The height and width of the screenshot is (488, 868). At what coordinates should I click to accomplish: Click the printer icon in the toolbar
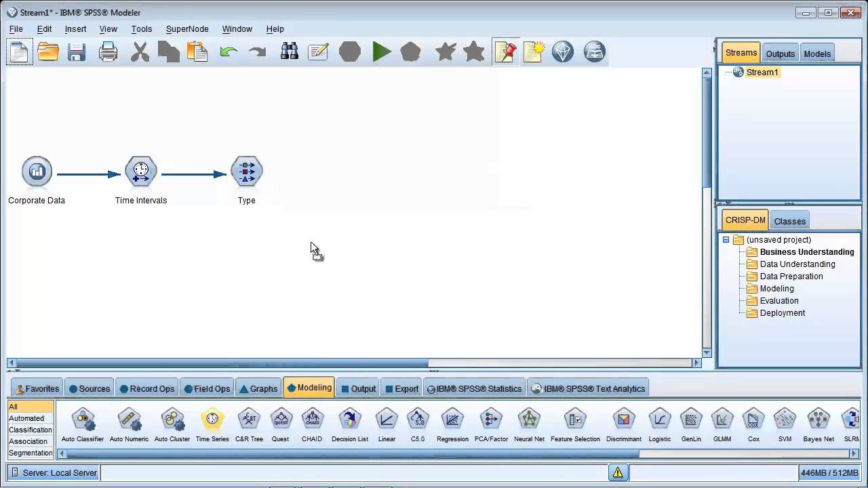(108, 52)
